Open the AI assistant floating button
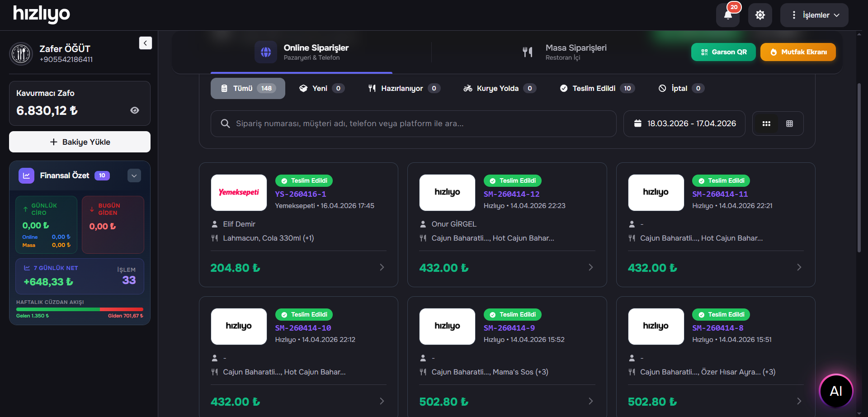This screenshot has width=868, height=417. pos(836,391)
